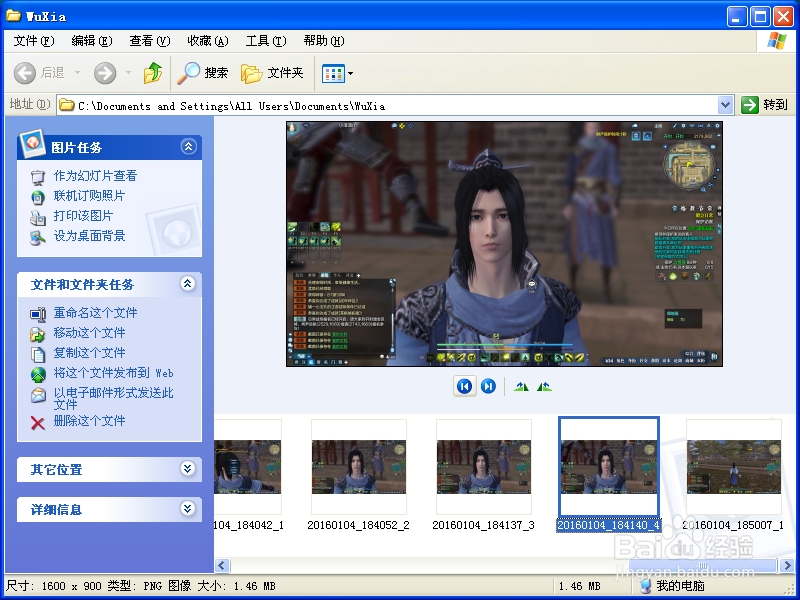Show the previous image in filmstrip

coord(464,386)
